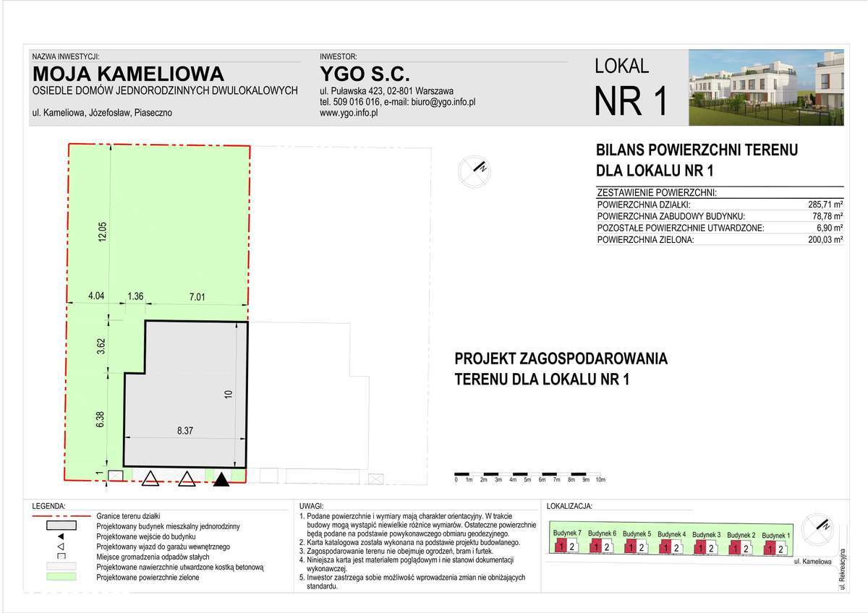The width and height of the screenshot is (868, 613).
Task: Click white unit 2 of Budynek 1
Action: [780, 549]
